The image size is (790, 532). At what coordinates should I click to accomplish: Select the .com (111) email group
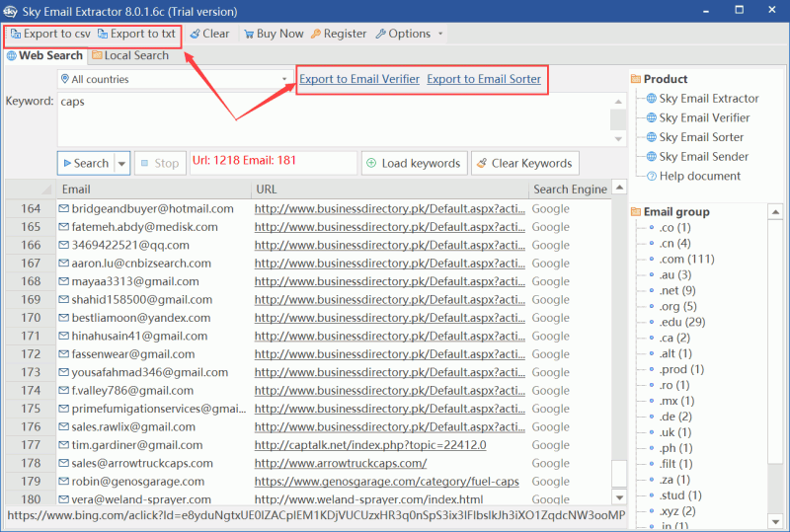click(x=686, y=259)
